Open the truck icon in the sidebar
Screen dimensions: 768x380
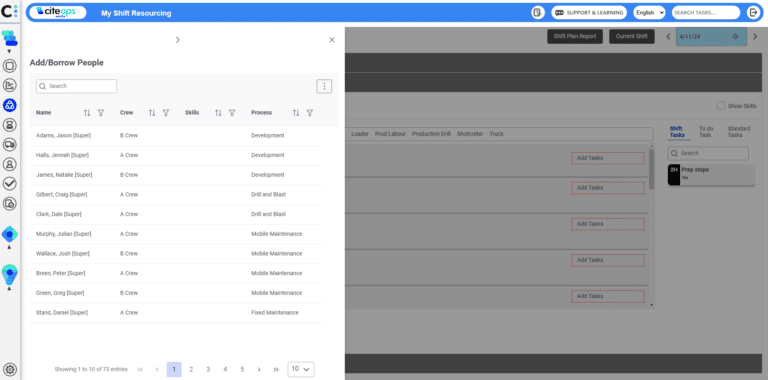point(10,144)
